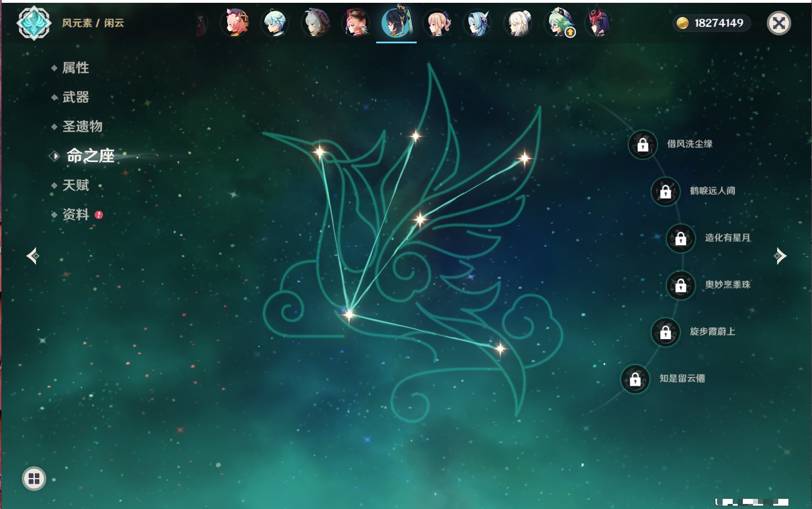This screenshot has height=509, width=812.
Task: Select the light-blue-haired Chongyun avatar
Action: click(276, 23)
